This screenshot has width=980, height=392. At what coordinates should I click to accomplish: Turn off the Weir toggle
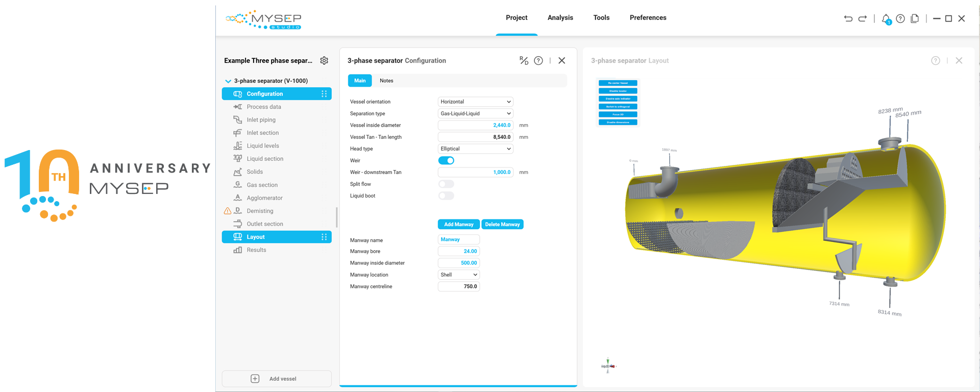[x=446, y=161]
